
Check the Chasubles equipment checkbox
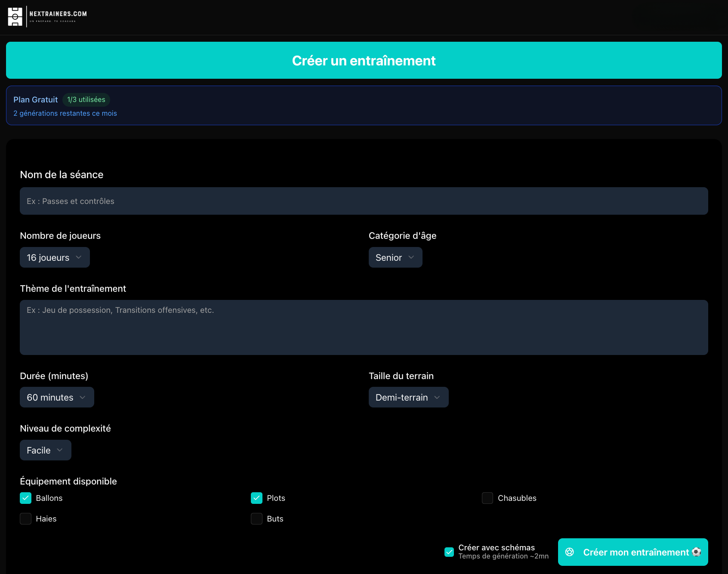click(487, 498)
